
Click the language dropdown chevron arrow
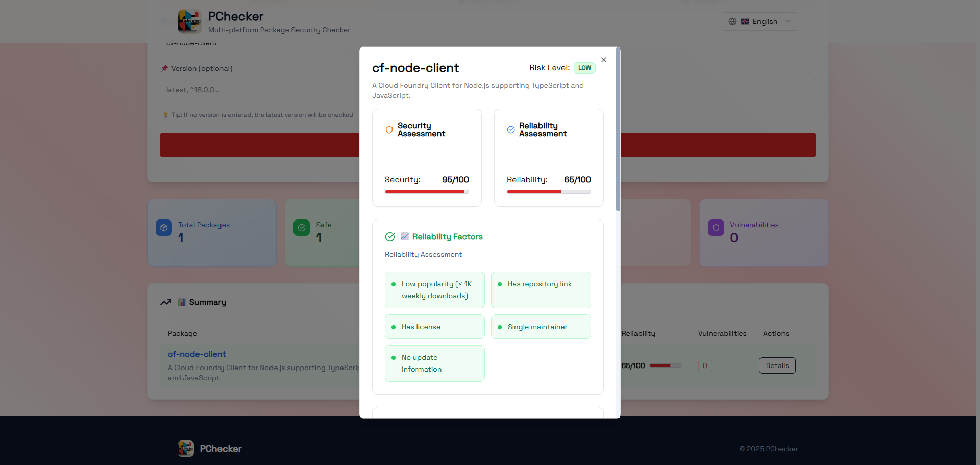pos(788,21)
